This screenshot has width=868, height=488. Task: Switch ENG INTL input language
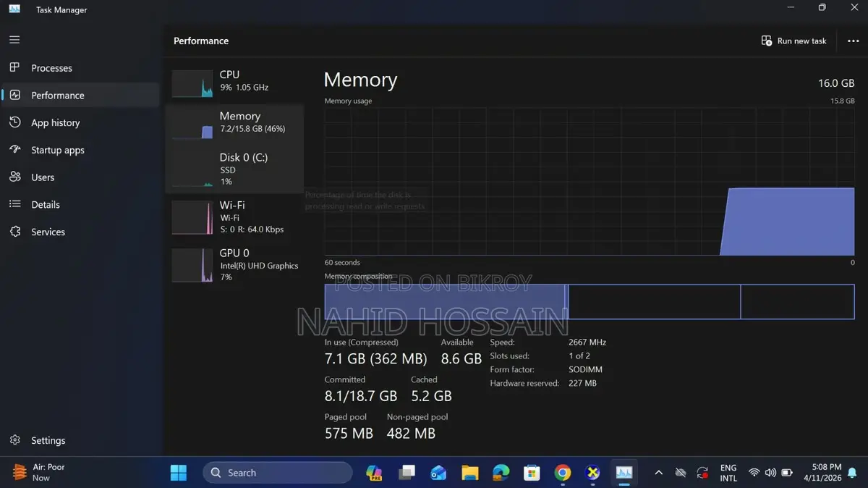[728, 473]
